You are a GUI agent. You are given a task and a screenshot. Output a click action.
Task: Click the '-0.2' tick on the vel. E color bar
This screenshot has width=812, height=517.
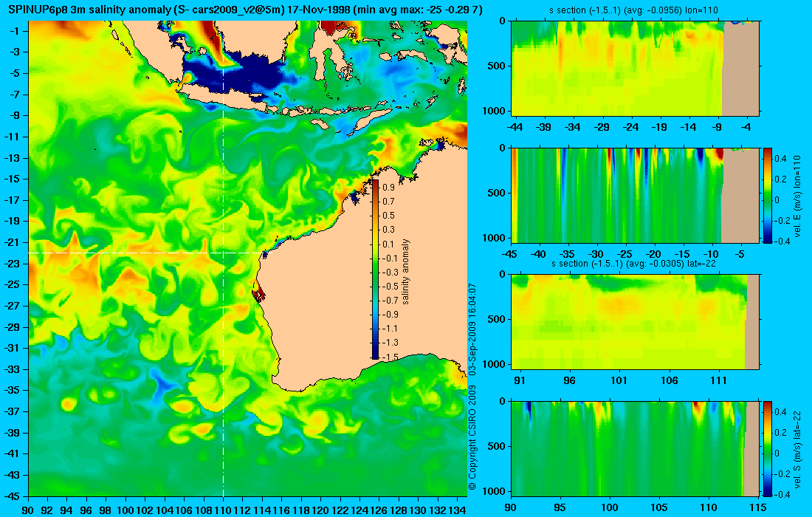(780, 220)
